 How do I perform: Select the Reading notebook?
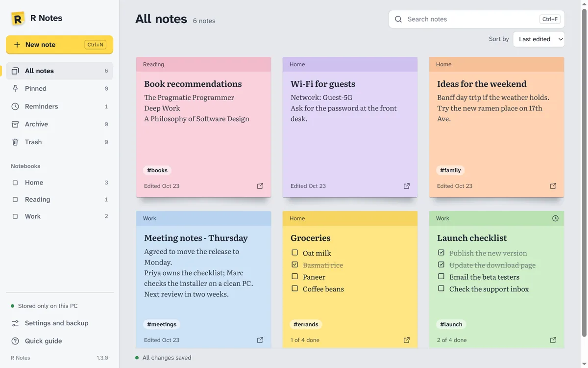click(59, 200)
